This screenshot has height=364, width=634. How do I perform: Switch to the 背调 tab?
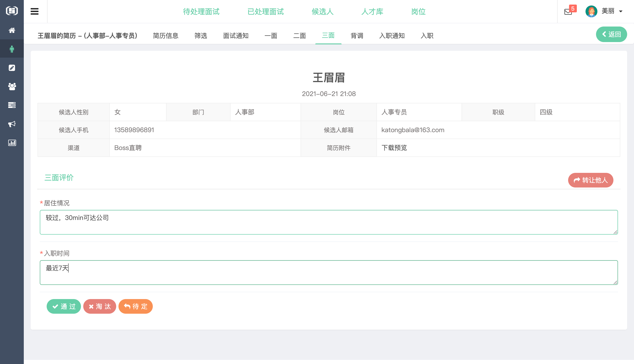pyautogui.click(x=357, y=36)
